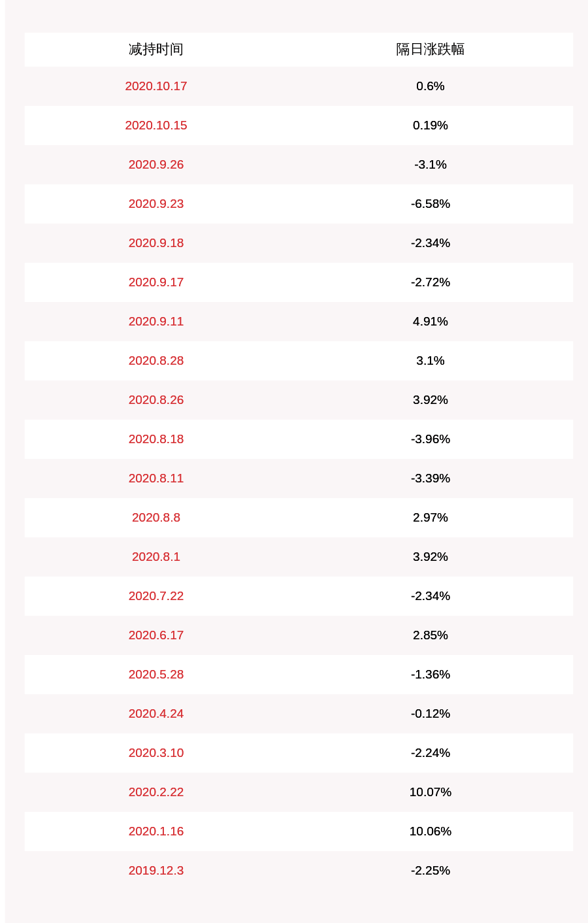
Task: Click the 2020.9.26 date link
Action: coord(155,165)
